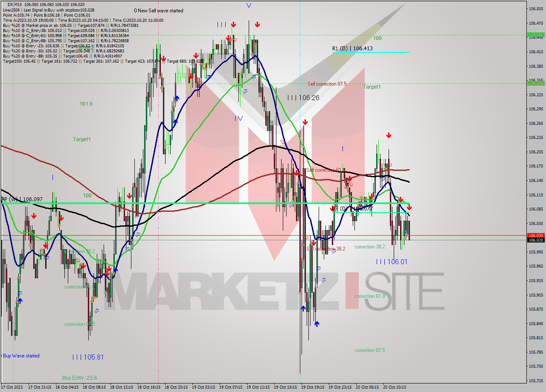Click the '18 Oct 12:15' time axis label
Viewport: 546px width, 392px height.
tap(122, 387)
